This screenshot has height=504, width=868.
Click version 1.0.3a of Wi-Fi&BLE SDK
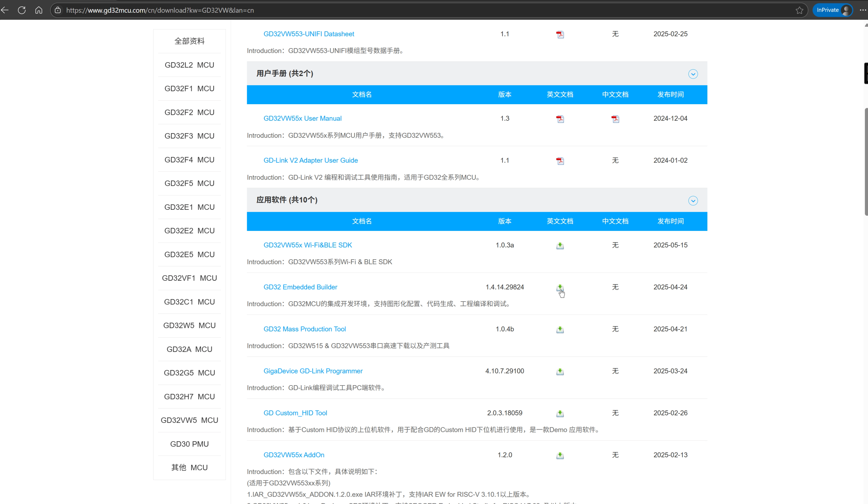coord(505,245)
